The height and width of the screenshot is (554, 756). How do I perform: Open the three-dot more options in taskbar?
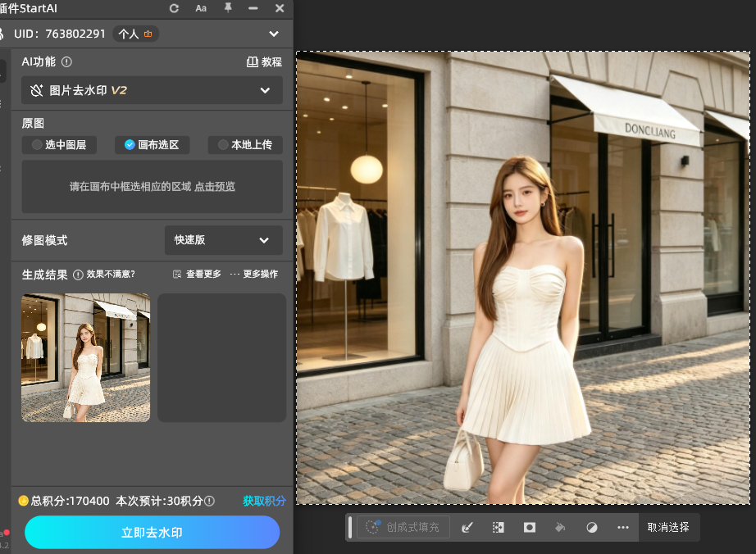623,528
